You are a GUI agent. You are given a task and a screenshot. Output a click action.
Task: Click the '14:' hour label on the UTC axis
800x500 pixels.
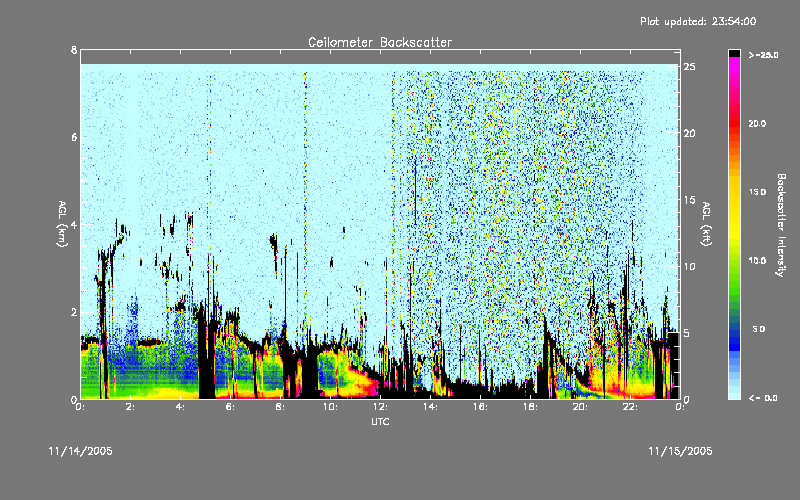click(x=430, y=407)
